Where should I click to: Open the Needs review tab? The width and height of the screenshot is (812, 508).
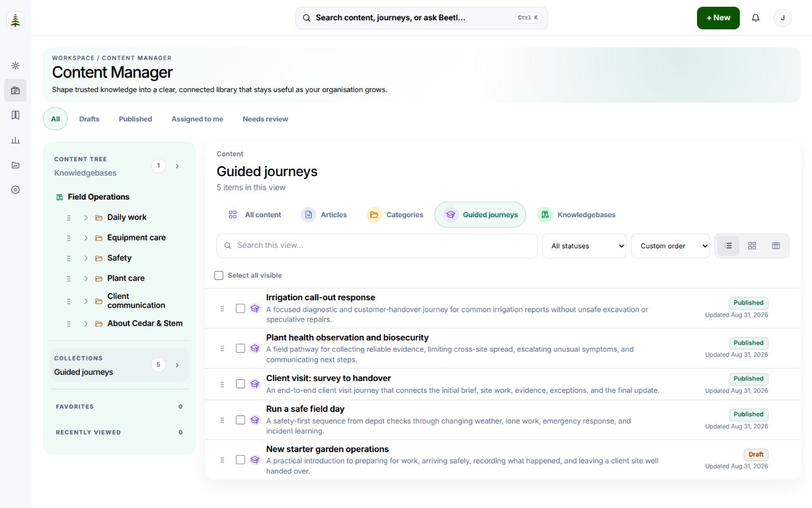tap(265, 119)
